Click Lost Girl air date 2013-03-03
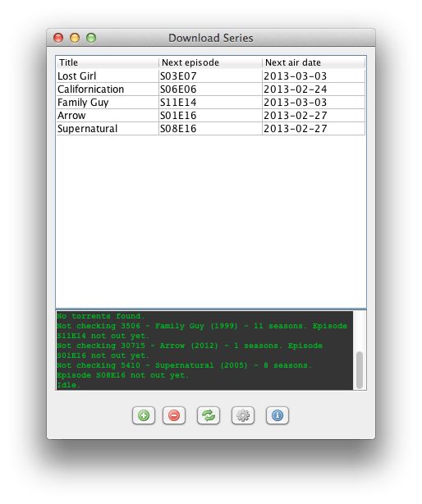The image size is (422, 504). (x=314, y=76)
